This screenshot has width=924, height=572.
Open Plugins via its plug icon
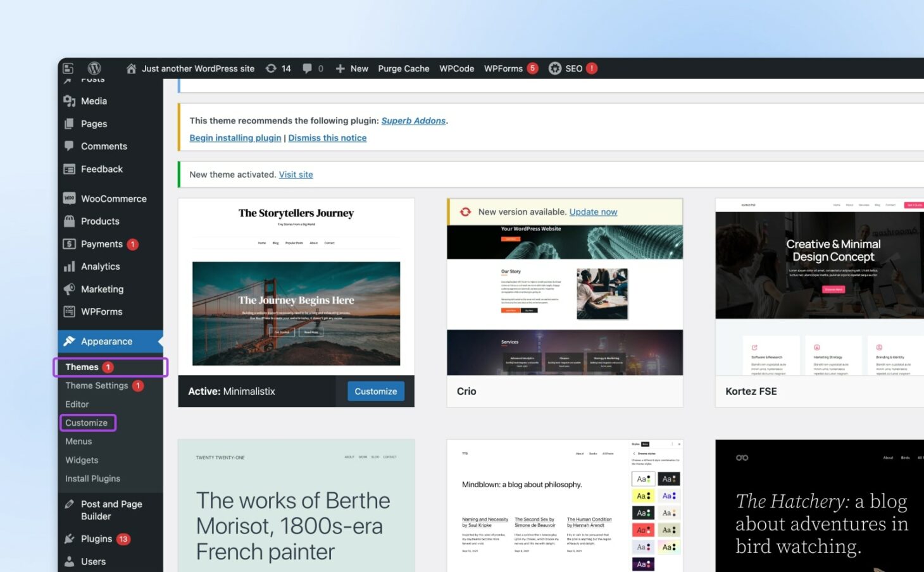pos(70,538)
